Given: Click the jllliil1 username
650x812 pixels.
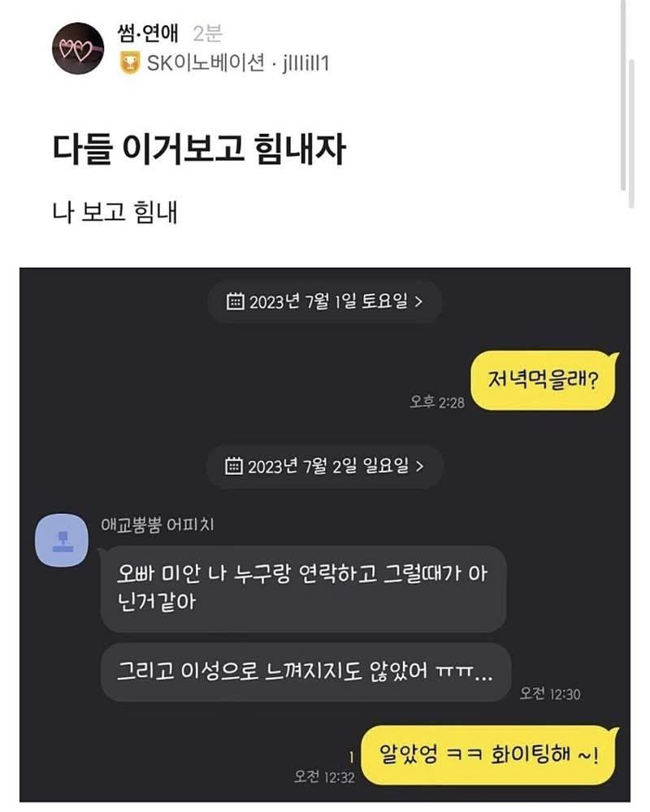Looking at the screenshot, I should click(305, 63).
